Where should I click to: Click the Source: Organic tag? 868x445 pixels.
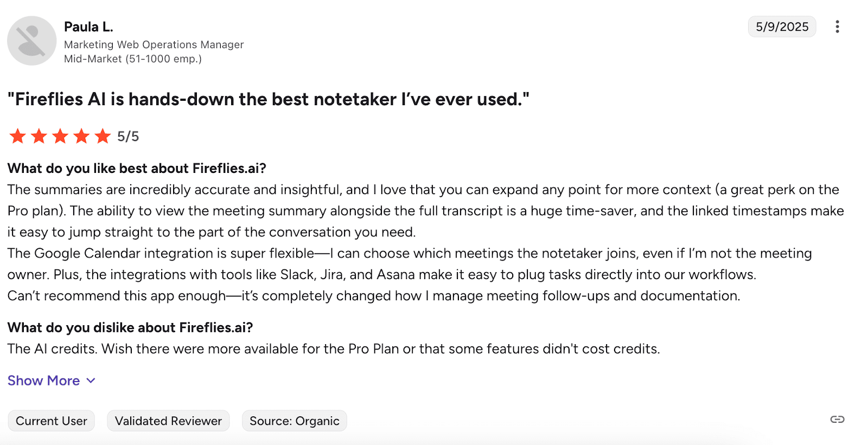pyautogui.click(x=294, y=421)
